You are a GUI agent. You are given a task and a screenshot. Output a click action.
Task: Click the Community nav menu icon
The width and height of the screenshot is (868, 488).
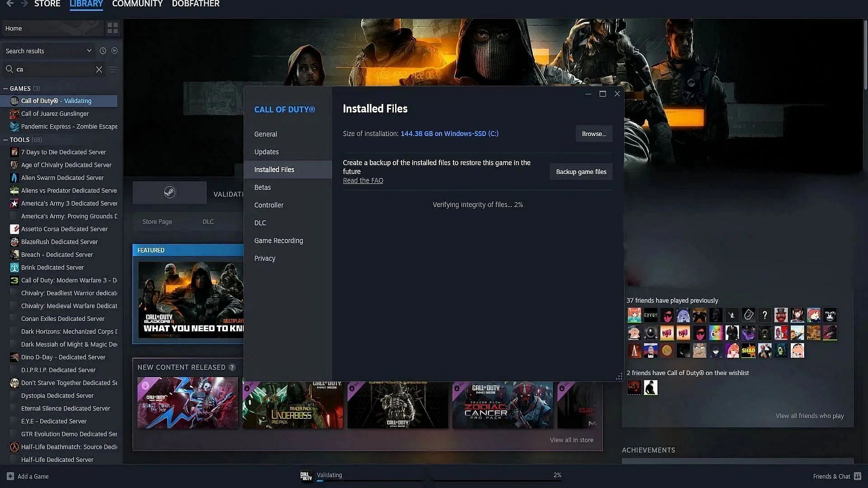[x=137, y=4]
